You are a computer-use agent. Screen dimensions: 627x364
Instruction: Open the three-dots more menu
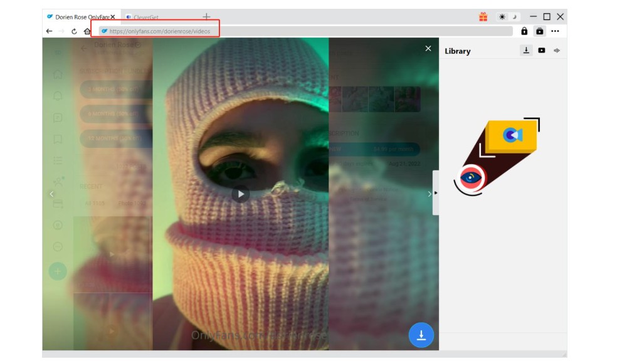555,31
